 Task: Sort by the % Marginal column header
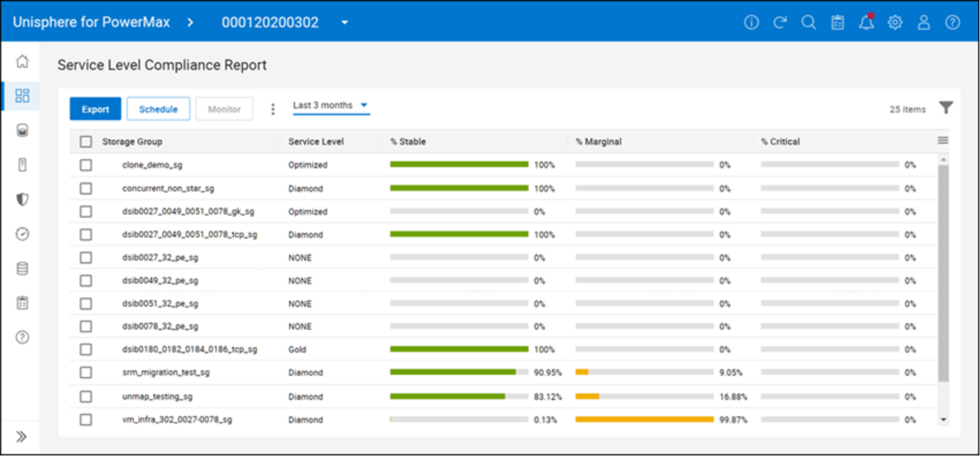pyautogui.click(x=599, y=142)
